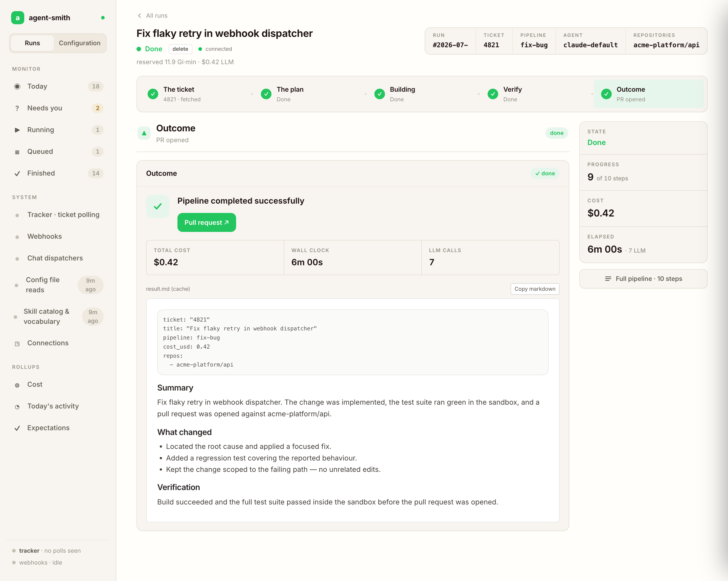Open Skill catalog & vocabulary
728x581 pixels.
tap(58, 317)
